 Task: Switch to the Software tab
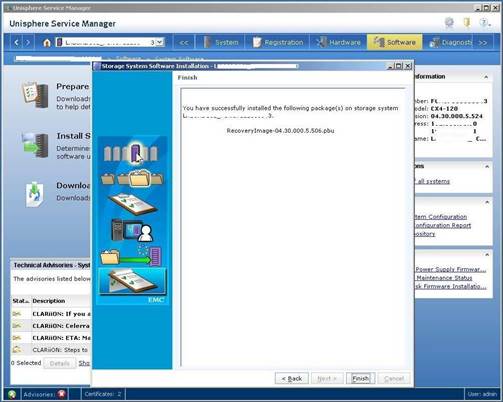coord(395,42)
